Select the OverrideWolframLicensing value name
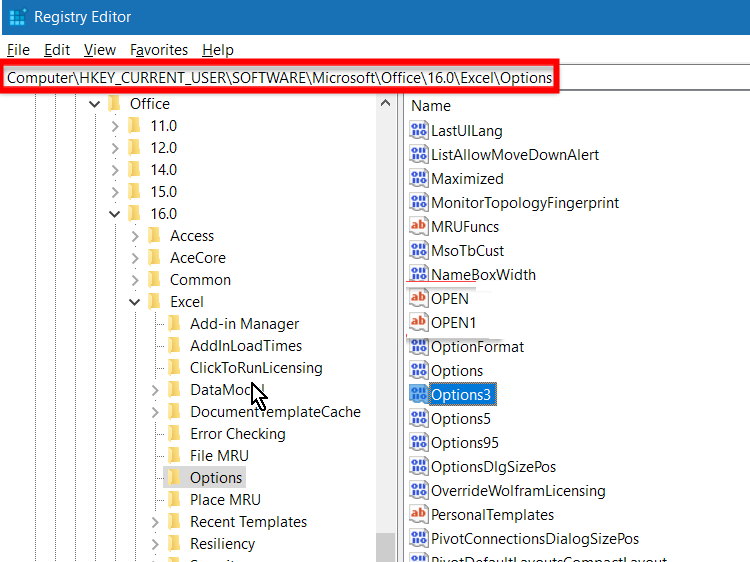Screen dimensions: 750x562 (x=518, y=491)
